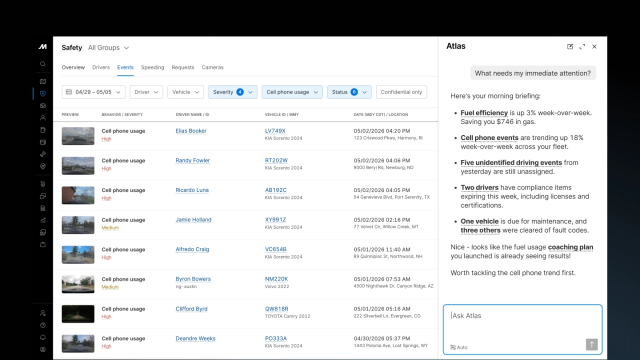This screenshot has height=360, width=640.
Task: Open Byron Bowers event preview thumbnail
Action: point(78,284)
